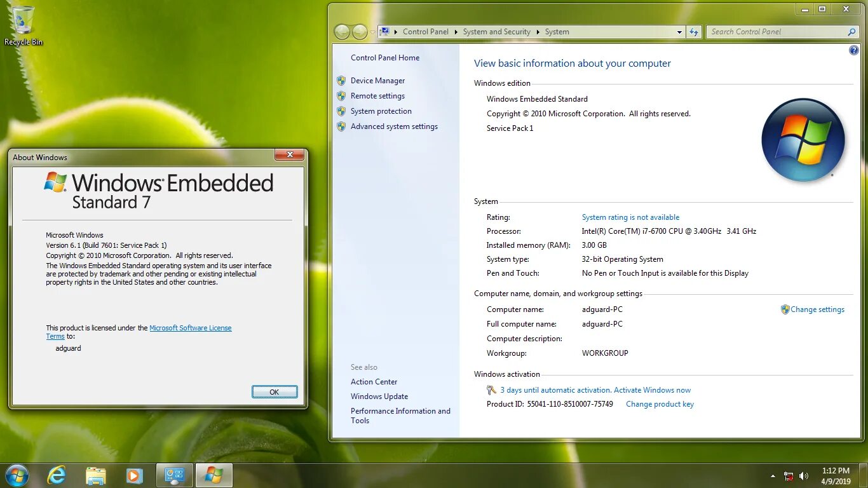Screen dimensions: 868x488
Task: Click OK in About Windows dialog
Action: click(274, 392)
